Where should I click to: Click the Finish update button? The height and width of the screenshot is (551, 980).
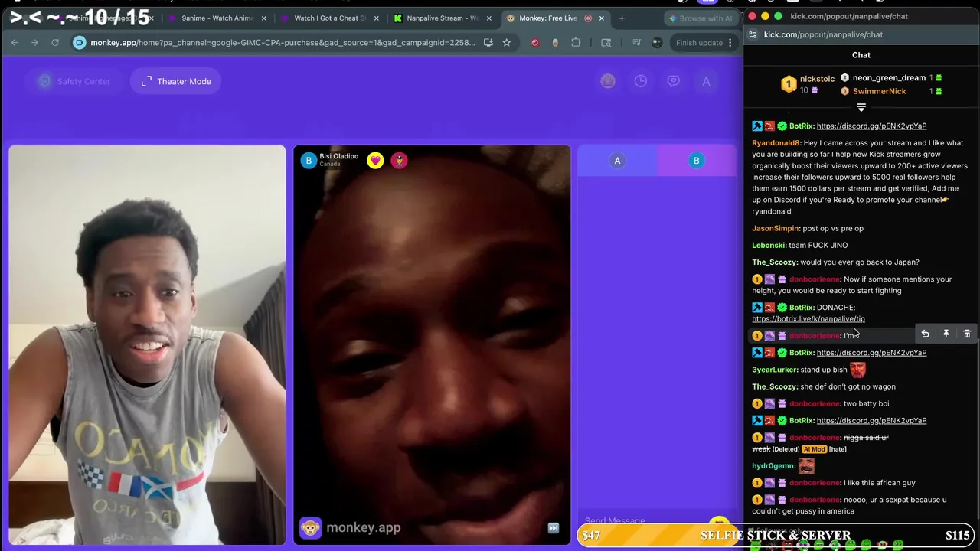click(x=699, y=43)
